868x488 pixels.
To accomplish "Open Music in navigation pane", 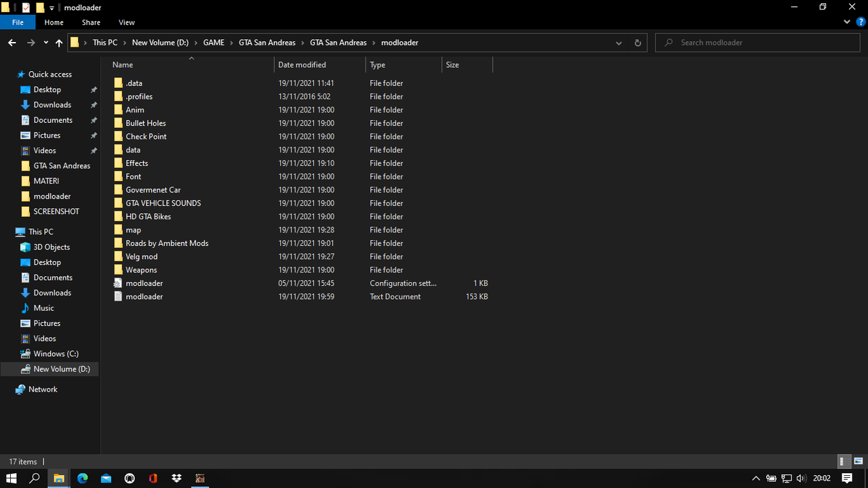I will coord(43,308).
